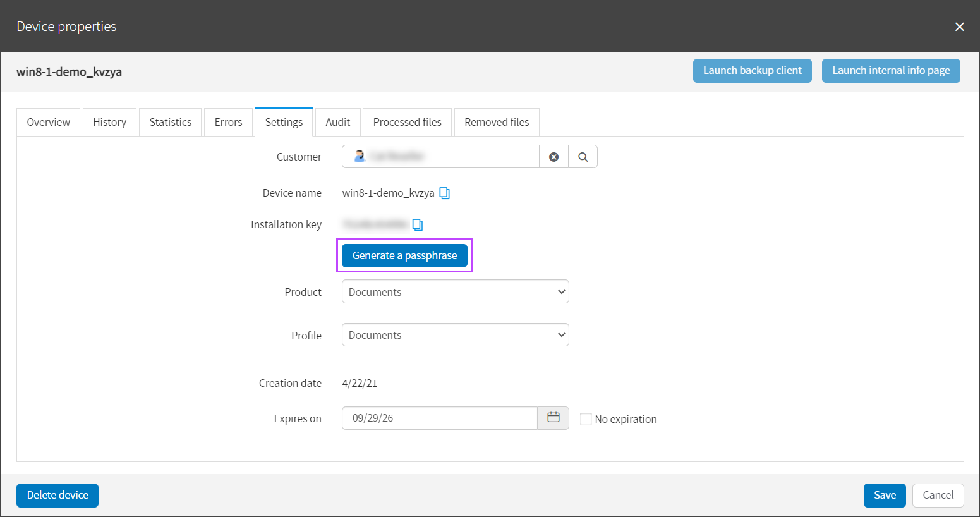
Task: Open the Removed files tab
Action: click(x=497, y=122)
